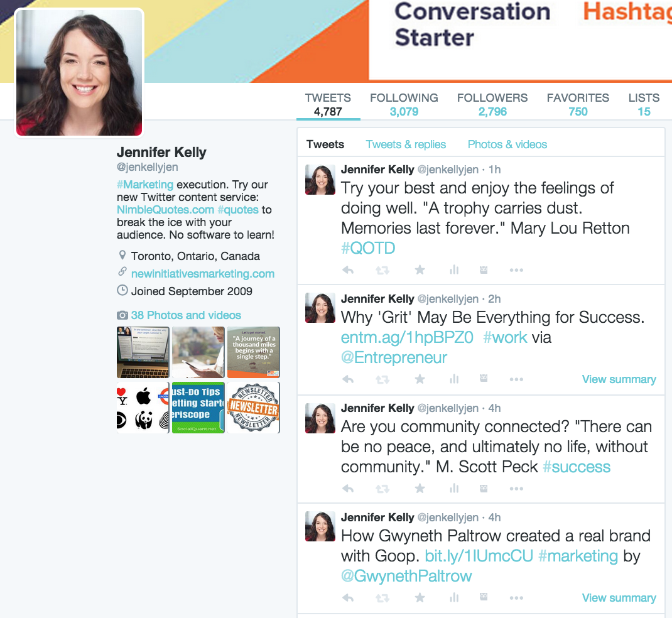Open more options on the #QOTD tweet

(x=516, y=270)
